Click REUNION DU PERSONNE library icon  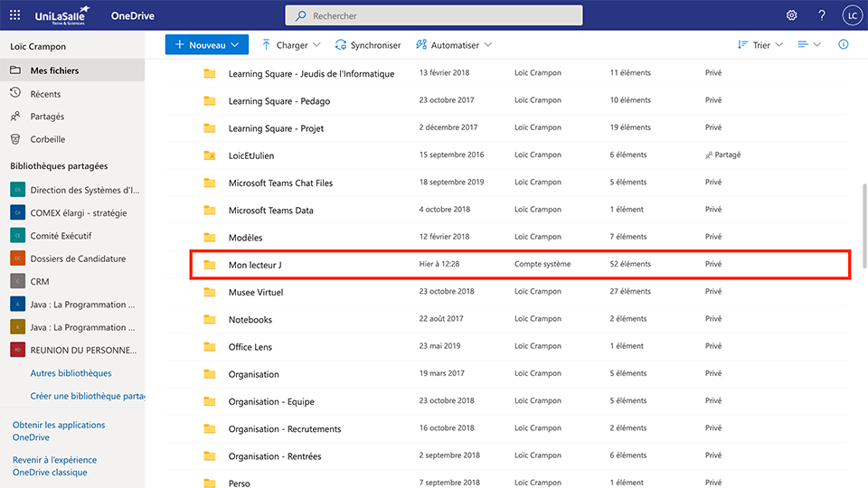[18, 350]
